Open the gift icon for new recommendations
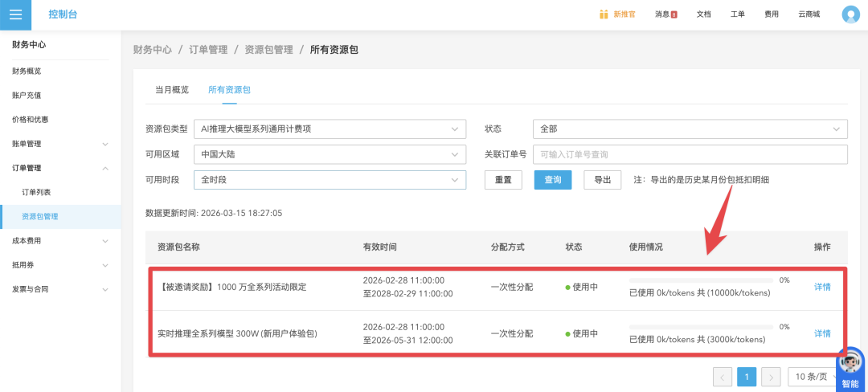The height and width of the screenshot is (392, 868). pyautogui.click(x=604, y=14)
